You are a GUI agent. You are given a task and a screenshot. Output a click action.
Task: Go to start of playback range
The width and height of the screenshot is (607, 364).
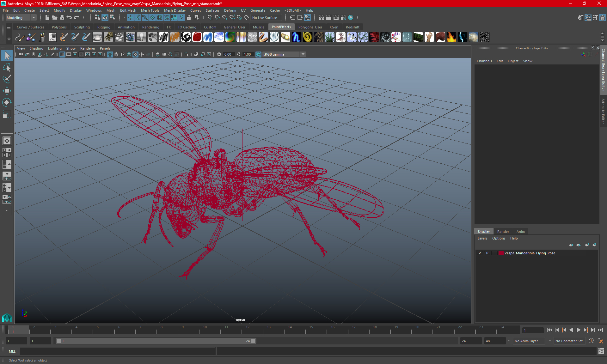549,330
